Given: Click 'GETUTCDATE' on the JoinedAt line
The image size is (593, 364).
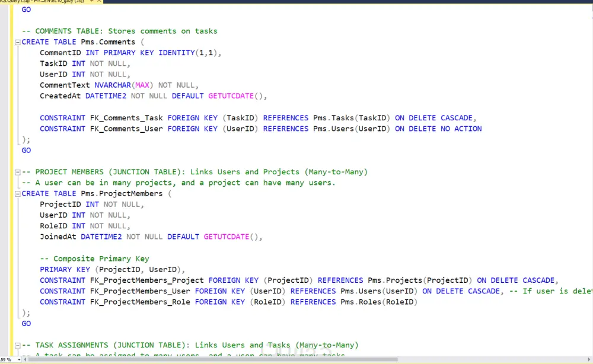Looking at the screenshot, I should (226, 237).
